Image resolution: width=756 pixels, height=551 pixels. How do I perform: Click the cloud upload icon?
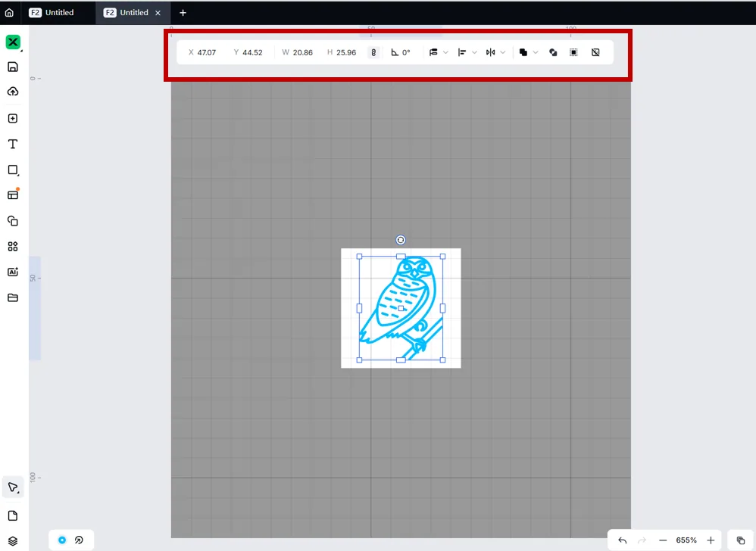[x=13, y=92]
